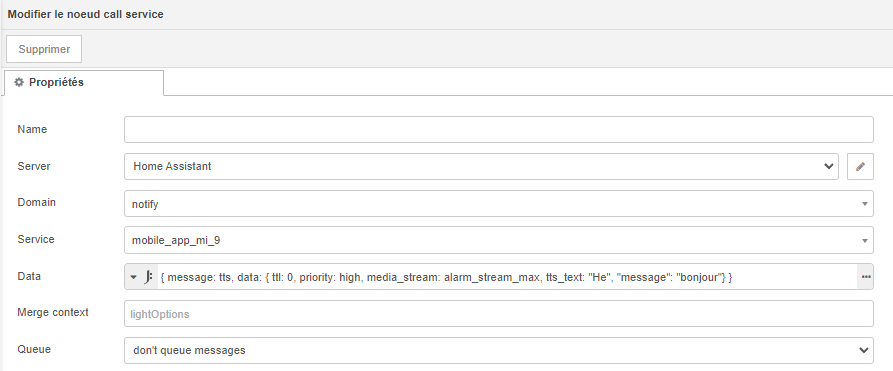Screen dimensions: 893x371
Task: Focus the empty Name input field
Action: [x=498, y=129]
